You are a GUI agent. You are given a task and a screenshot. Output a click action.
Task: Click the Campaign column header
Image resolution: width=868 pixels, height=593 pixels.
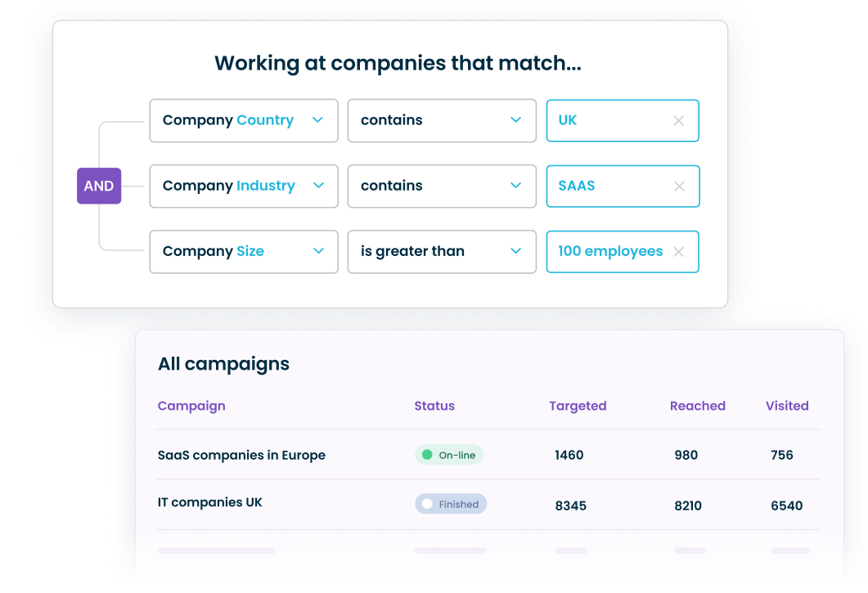191,406
